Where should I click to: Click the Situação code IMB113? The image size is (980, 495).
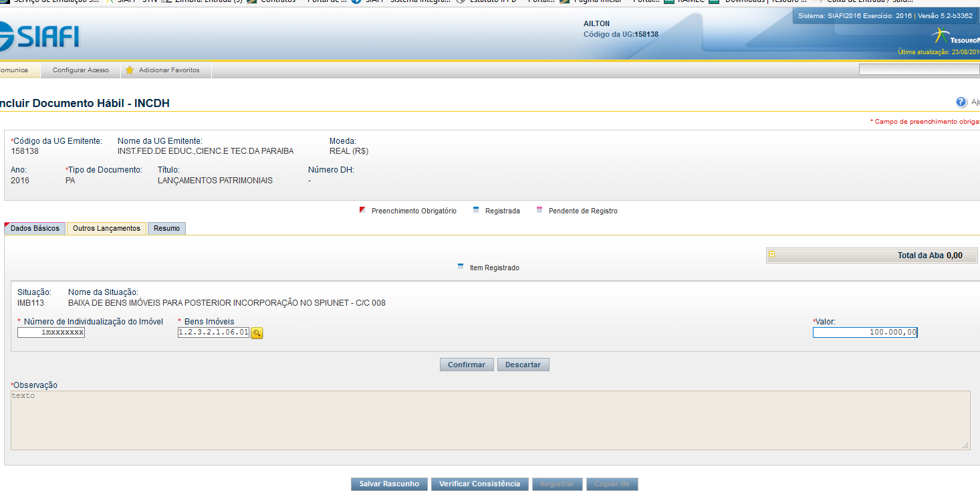pos(31,303)
